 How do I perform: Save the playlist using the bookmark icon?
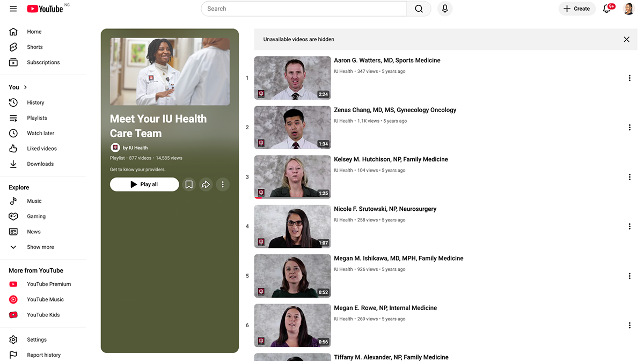click(188, 184)
